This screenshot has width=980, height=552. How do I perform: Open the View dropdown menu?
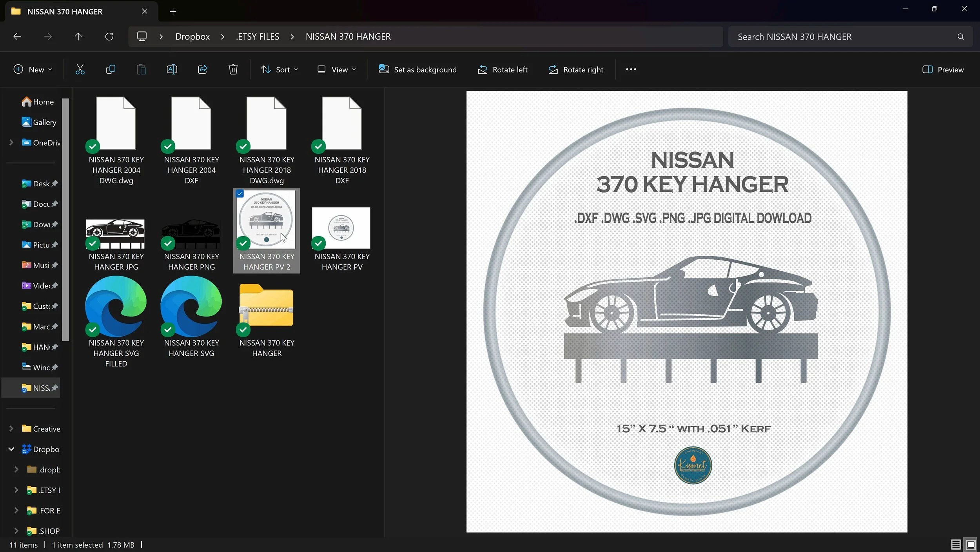point(337,69)
